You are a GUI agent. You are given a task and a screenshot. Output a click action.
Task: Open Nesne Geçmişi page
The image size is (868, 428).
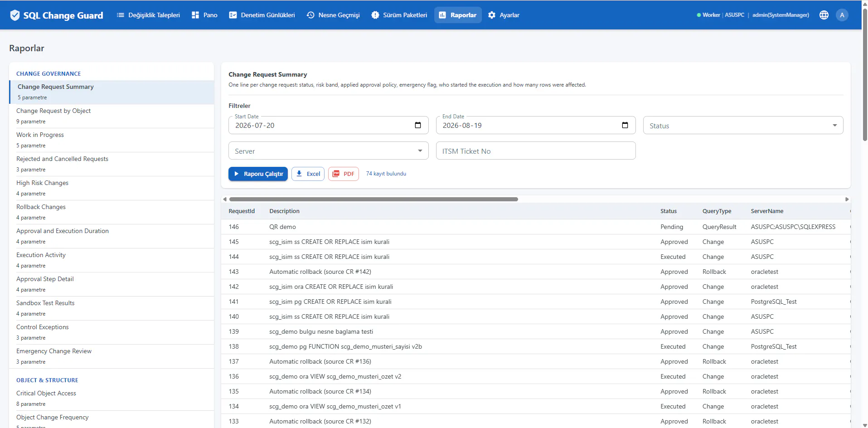333,15
